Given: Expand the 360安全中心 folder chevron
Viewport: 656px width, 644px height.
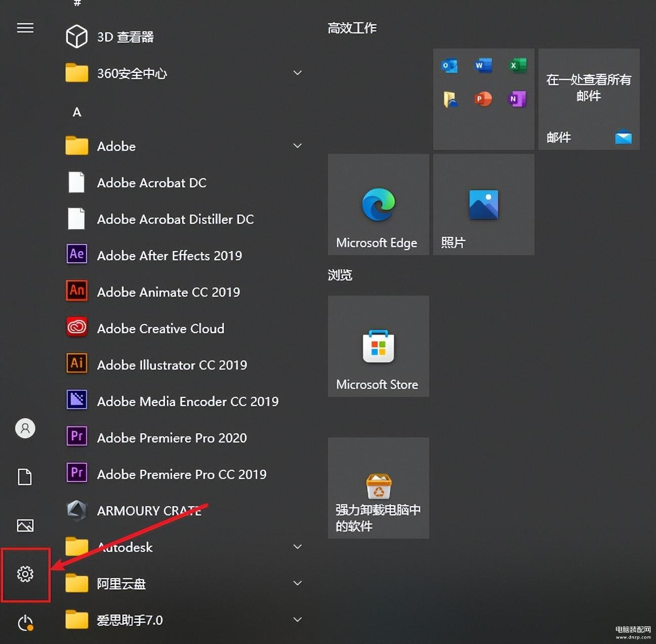Looking at the screenshot, I should pos(298,73).
